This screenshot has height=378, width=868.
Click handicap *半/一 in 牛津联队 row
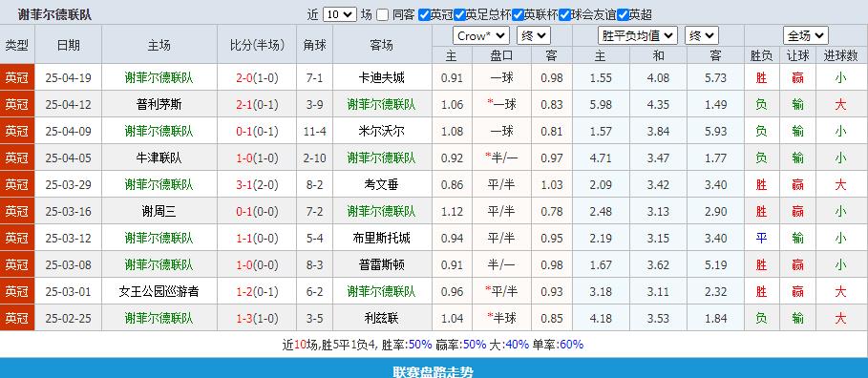click(x=501, y=157)
